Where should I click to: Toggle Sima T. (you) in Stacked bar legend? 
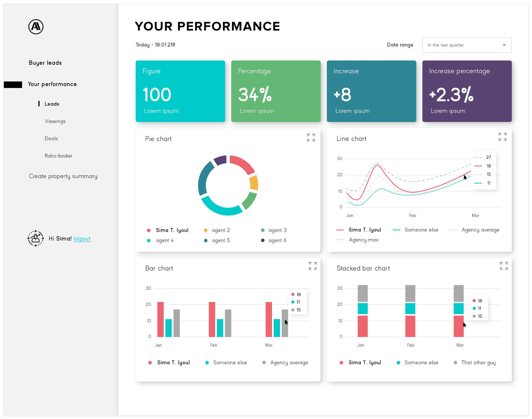tap(360, 363)
